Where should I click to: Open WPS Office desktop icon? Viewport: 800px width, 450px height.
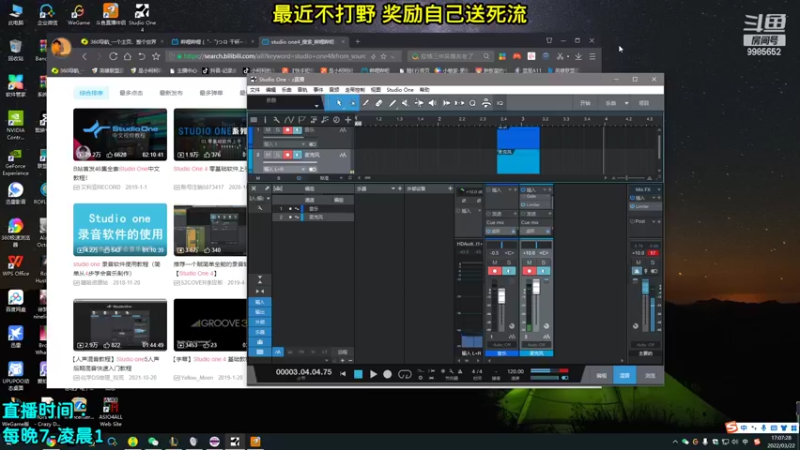coord(15,265)
